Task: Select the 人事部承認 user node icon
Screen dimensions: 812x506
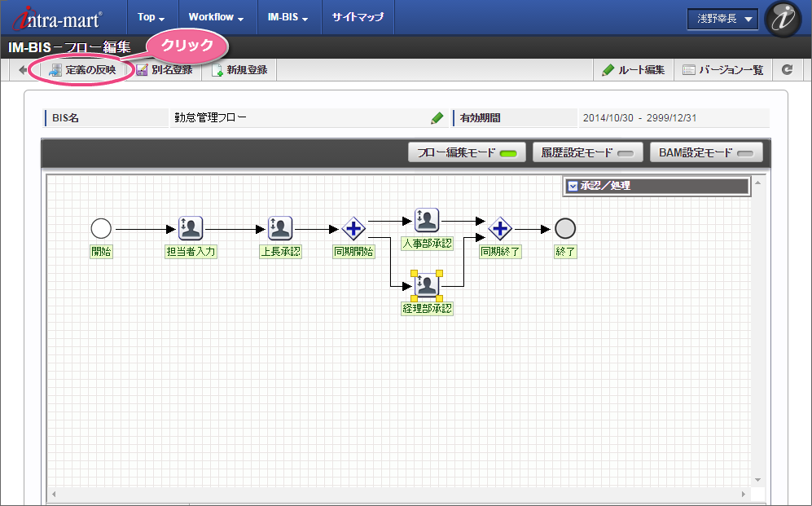Action: 427,220
